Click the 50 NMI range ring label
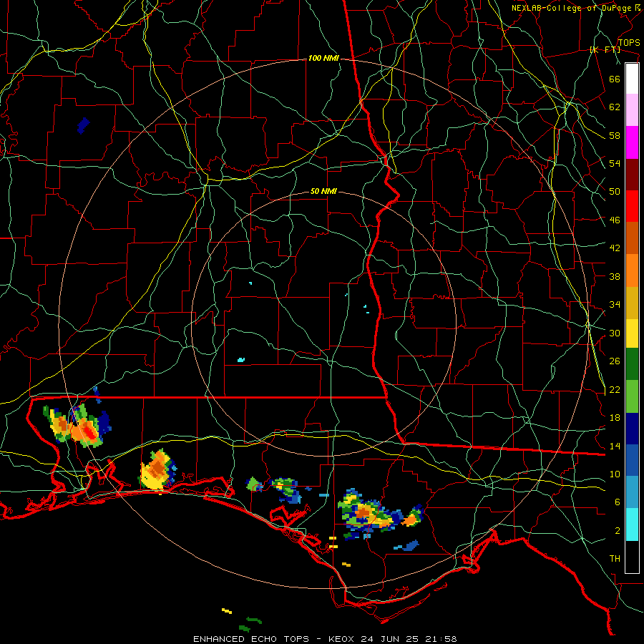The image size is (644, 644). point(323,191)
